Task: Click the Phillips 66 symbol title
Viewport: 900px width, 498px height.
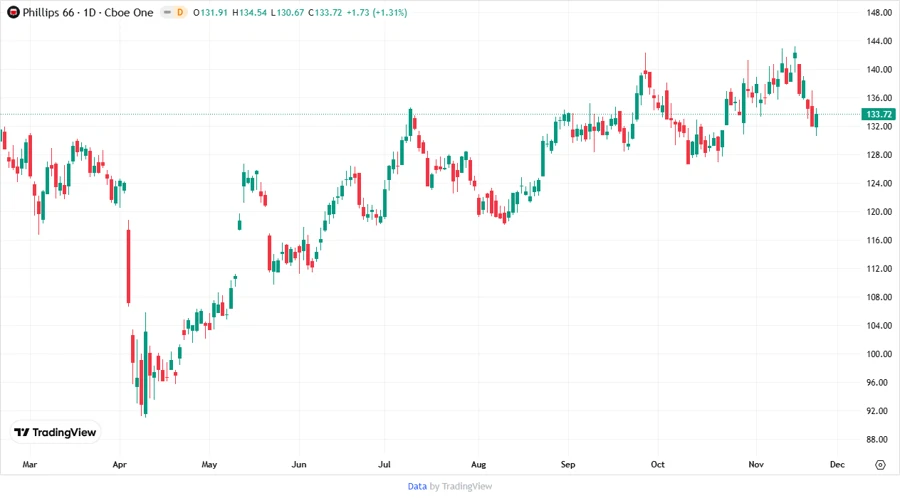Action: pyautogui.click(x=88, y=12)
